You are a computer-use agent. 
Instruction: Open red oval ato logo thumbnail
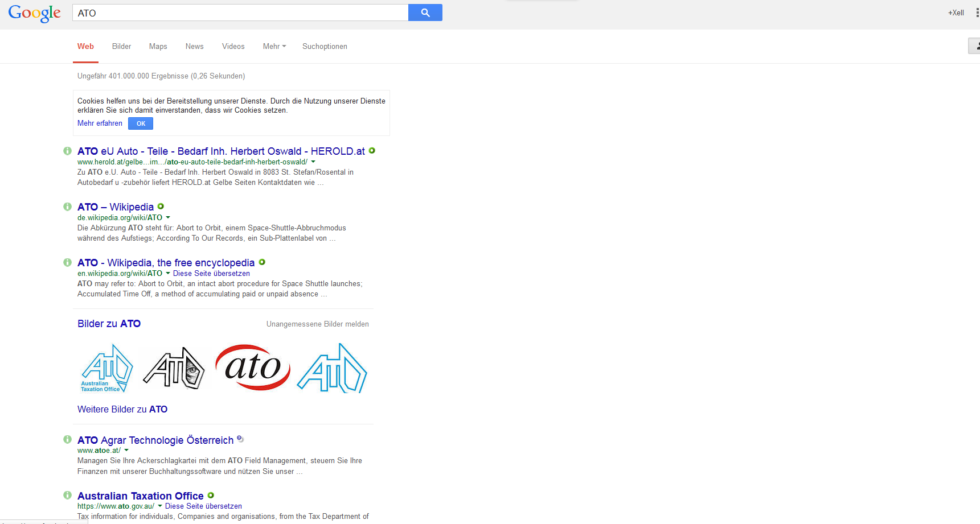click(253, 368)
